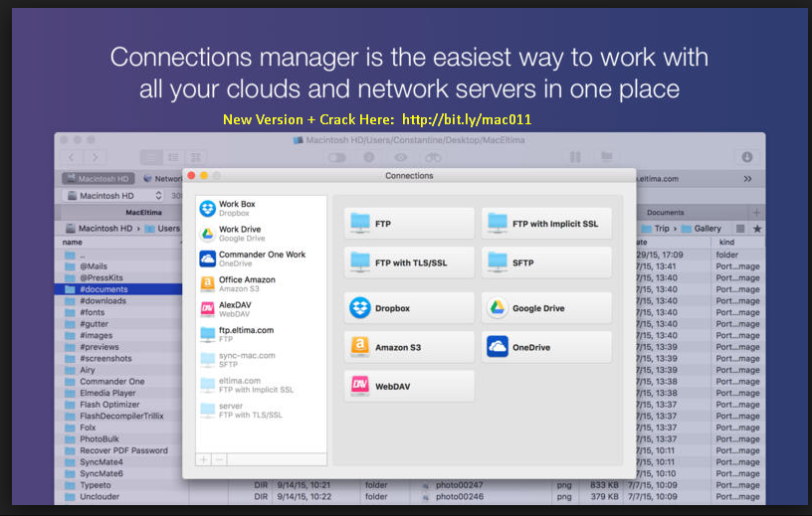Choose the Google Drive connection type
The image size is (812, 516).
(546, 308)
